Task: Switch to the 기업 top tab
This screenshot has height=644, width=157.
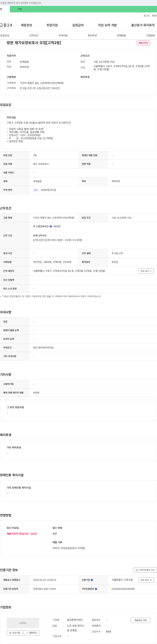Action: [19, 9]
